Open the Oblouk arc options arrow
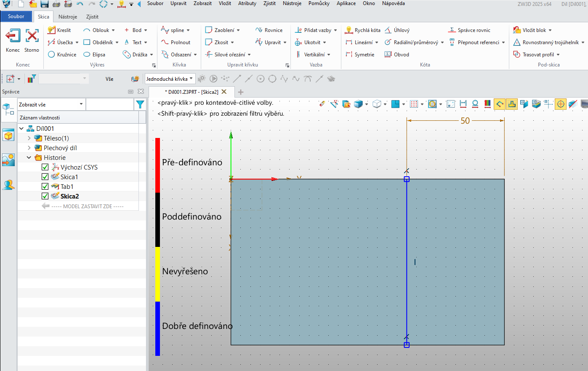The height and width of the screenshot is (371, 588). [113, 30]
